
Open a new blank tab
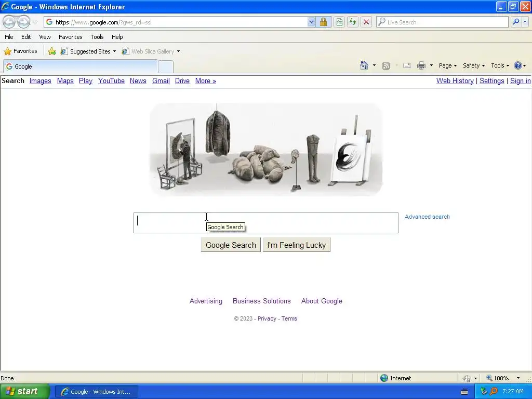coord(166,66)
